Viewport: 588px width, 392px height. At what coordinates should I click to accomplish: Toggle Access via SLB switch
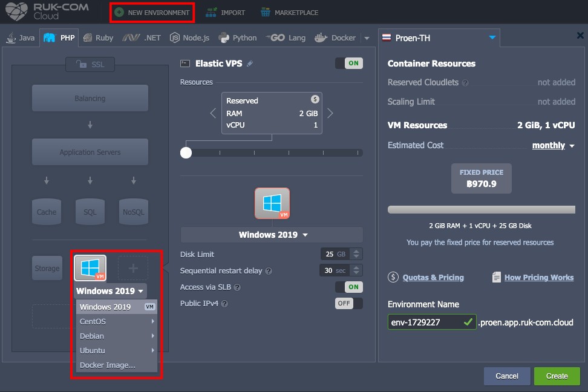pyautogui.click(x=349, y=287)
